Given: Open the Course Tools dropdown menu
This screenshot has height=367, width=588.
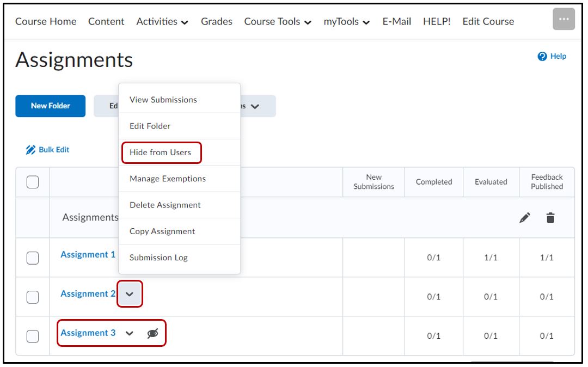Looking at the screenshot, I should tap(278, 22).
